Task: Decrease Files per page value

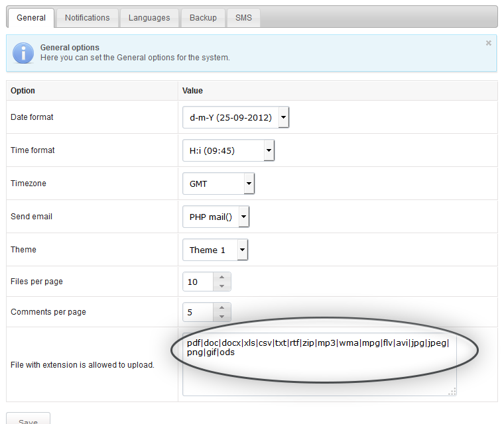Action: [x=221, y=286]
